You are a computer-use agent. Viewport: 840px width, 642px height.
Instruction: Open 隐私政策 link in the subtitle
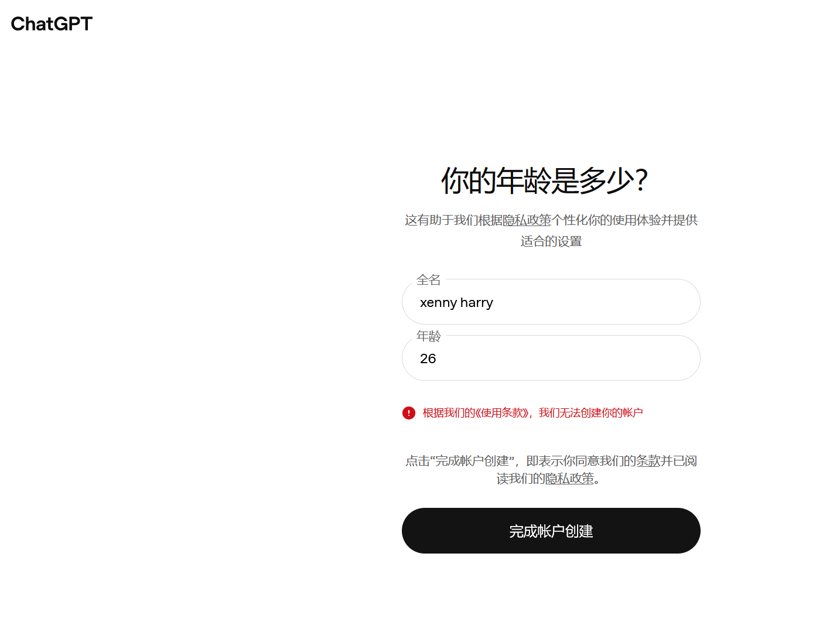click(527, 220)
